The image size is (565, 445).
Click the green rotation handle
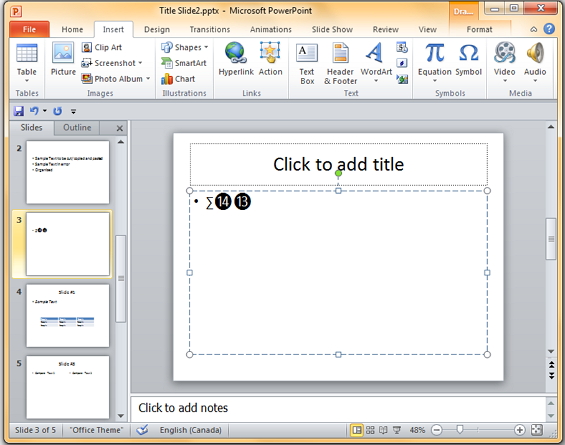[338, 174]
